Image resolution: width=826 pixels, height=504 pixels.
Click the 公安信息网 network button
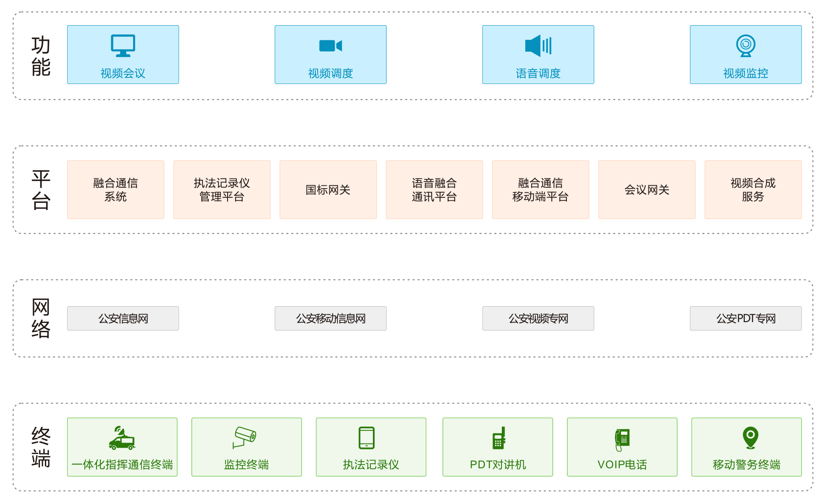pos(123,318)
